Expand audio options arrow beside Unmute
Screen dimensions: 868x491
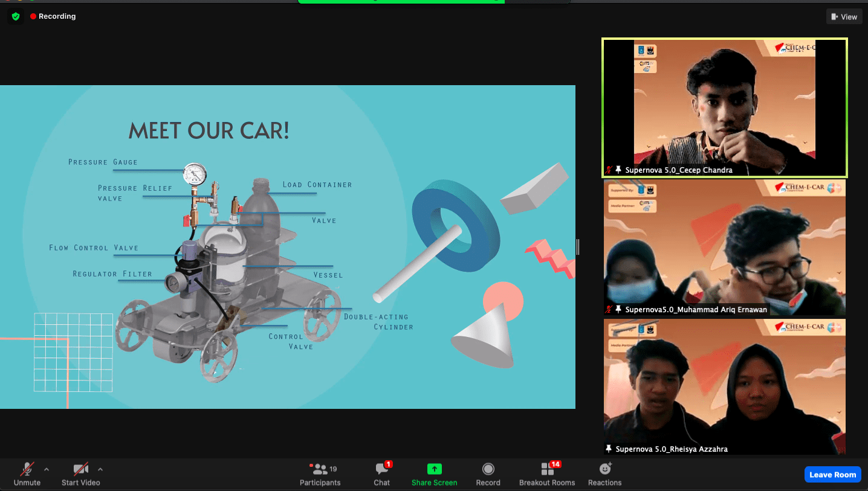(47, 469)
